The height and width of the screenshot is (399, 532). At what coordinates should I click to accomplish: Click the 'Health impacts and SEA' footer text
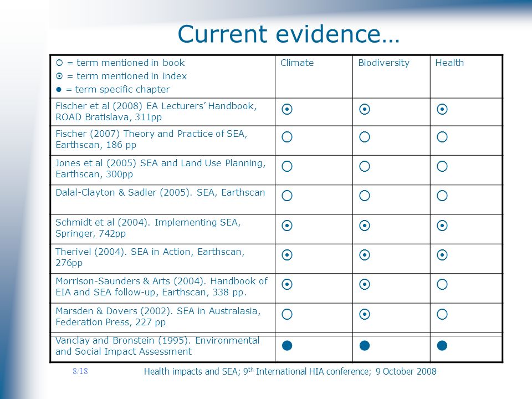click(x=290, y=371)
